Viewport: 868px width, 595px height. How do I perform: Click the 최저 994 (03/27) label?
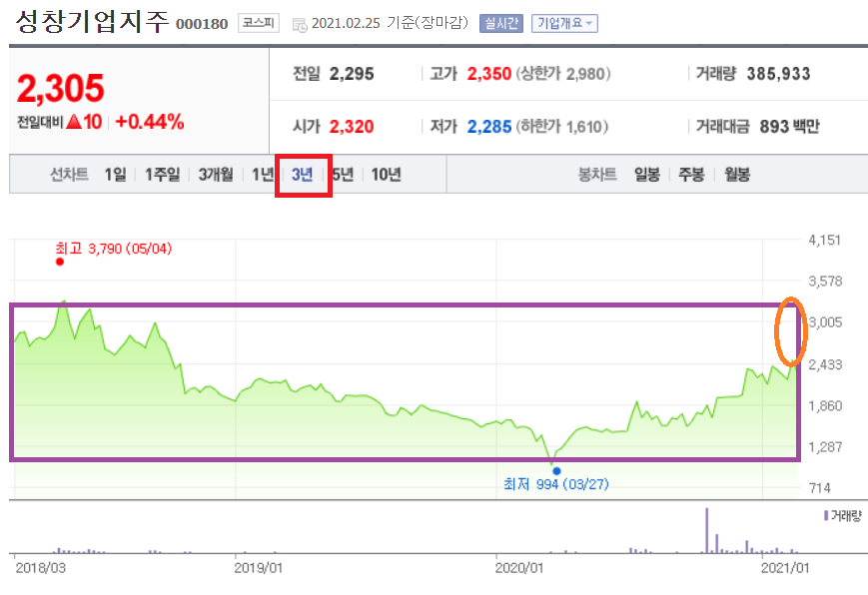556,484
